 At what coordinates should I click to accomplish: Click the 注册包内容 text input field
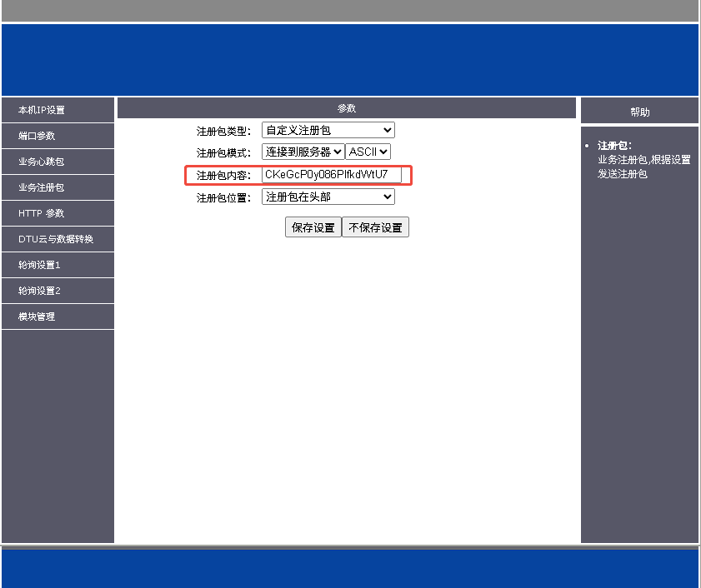coord(331,175)
